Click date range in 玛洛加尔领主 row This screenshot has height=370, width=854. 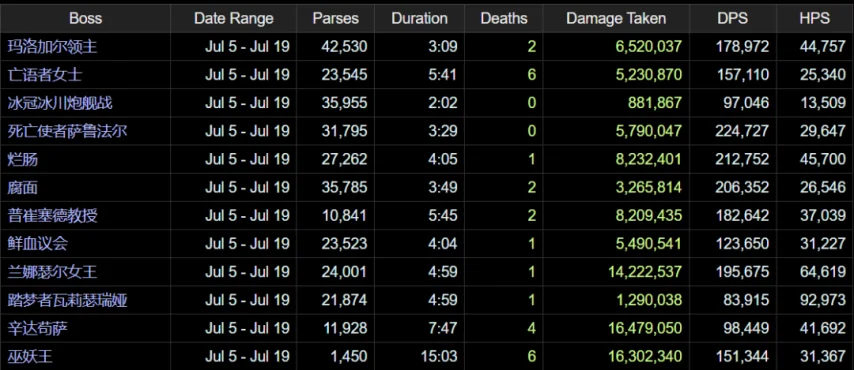pyautogui.click(x=247, y=47)
